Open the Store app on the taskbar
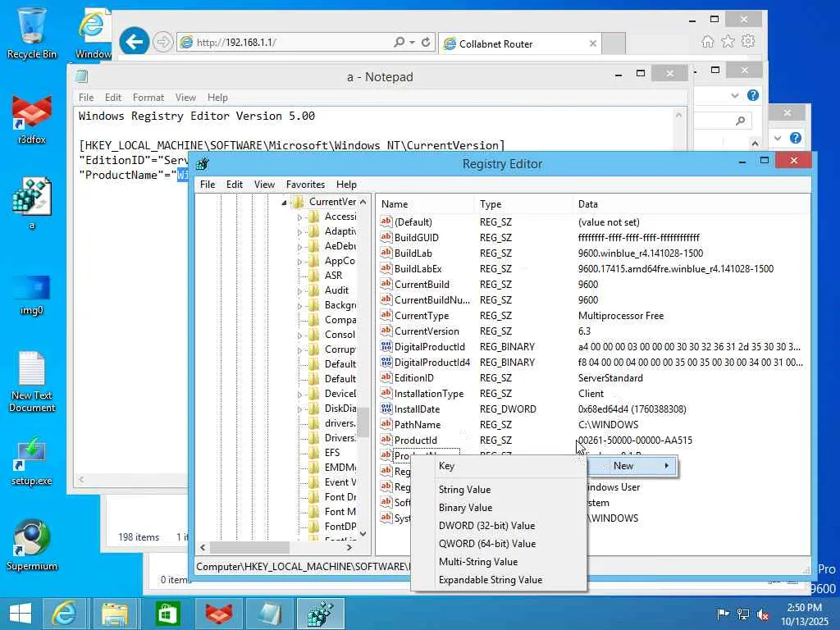This screenshot has height=630, width=840. click(x=167, y=614)
